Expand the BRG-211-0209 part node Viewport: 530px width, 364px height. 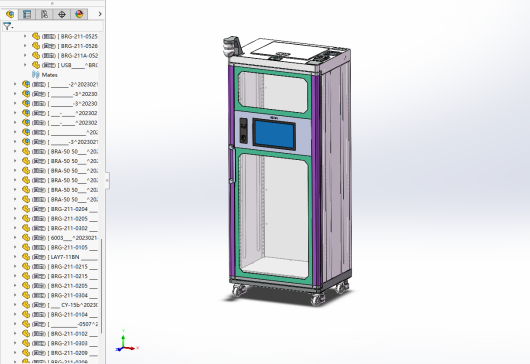15,353
